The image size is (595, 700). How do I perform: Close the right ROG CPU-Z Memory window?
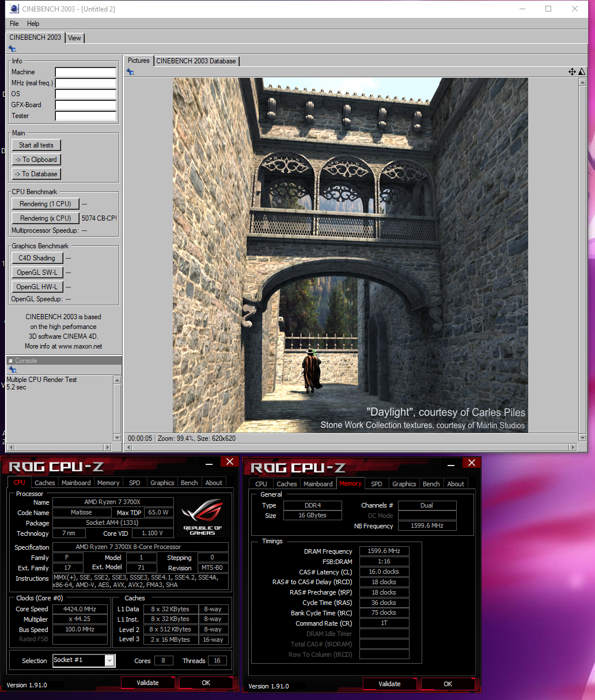point(472,463)
